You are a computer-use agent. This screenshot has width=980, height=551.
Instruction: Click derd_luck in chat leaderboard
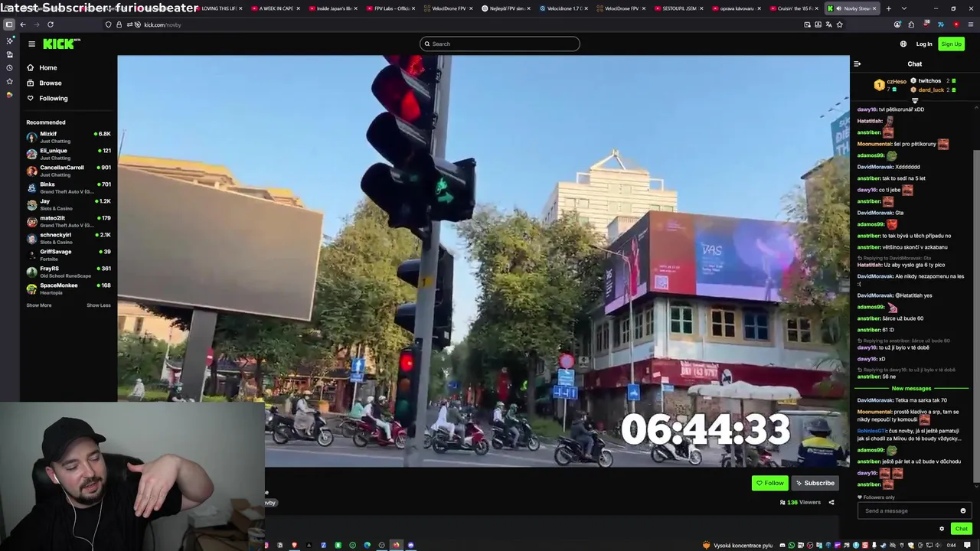(x=931, y=90)
